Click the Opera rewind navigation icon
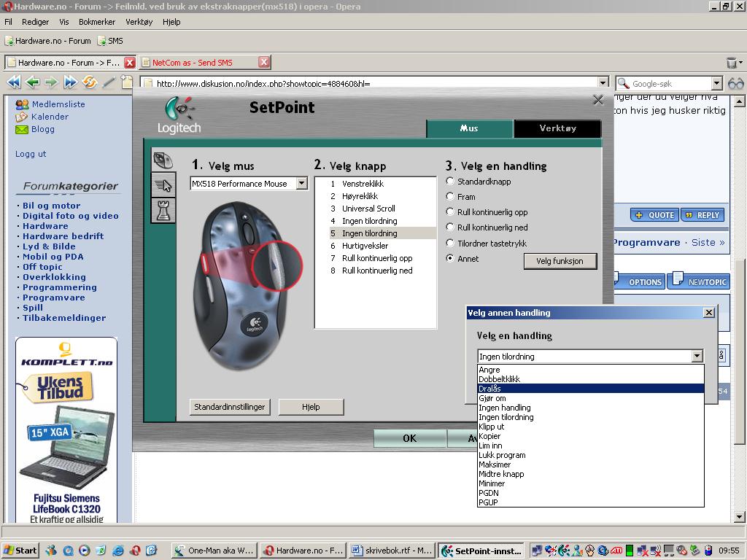The width and height of the screenshot is (747, 560). click(x=14, y=82)
